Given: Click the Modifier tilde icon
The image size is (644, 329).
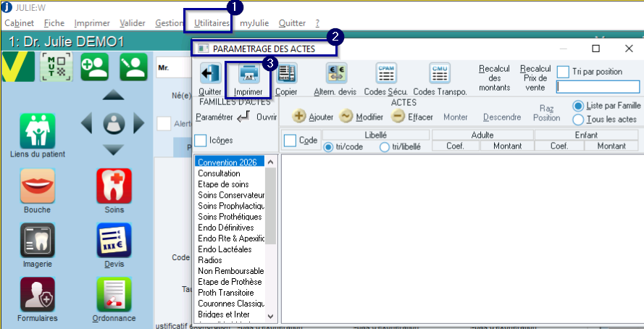Looking at the screenshot, I should pos(346,117).
